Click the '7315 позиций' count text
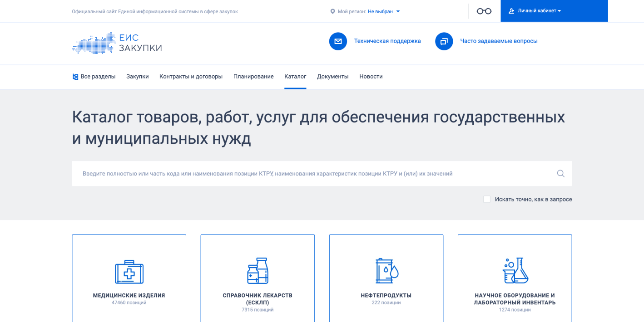The width and height of the screenshot is (644, 322). click(258, 310)
